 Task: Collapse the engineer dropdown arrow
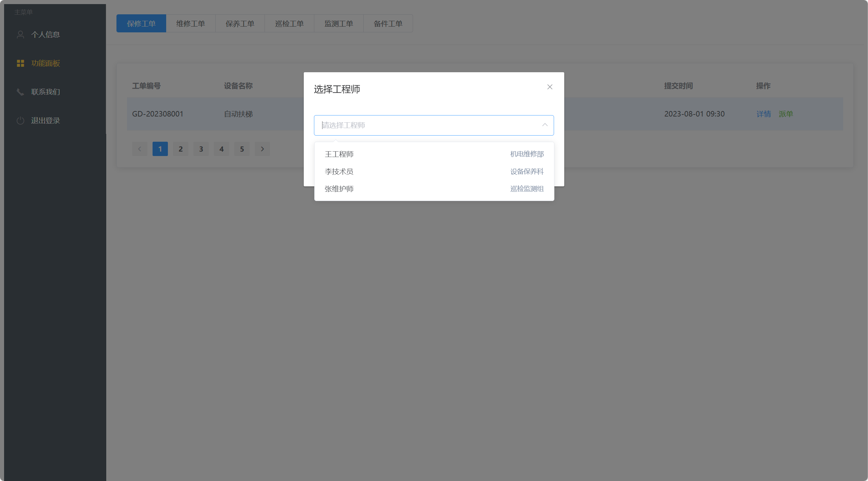[545, 125]
